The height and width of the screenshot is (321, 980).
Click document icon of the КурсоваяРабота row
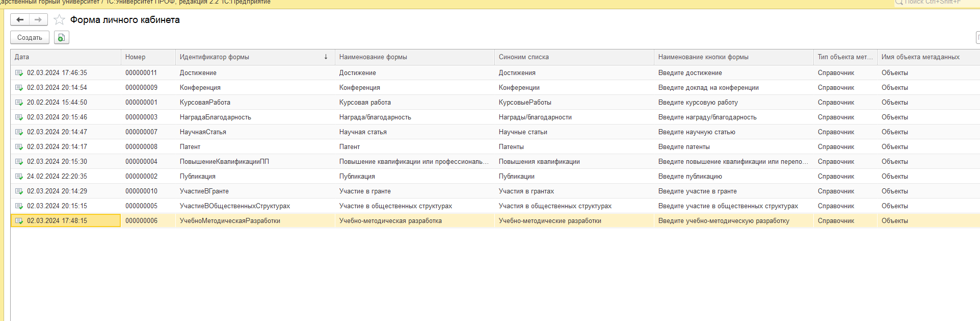19,103
